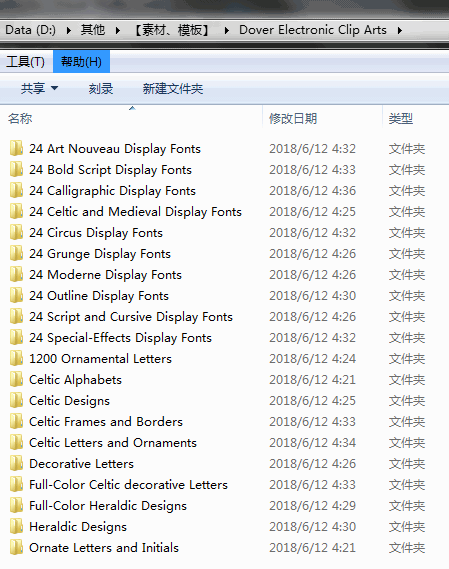Click the 【素材、模板】 breadcrumb segment
Viewport: 449px width, 569px height.
(x=172, y=30)
